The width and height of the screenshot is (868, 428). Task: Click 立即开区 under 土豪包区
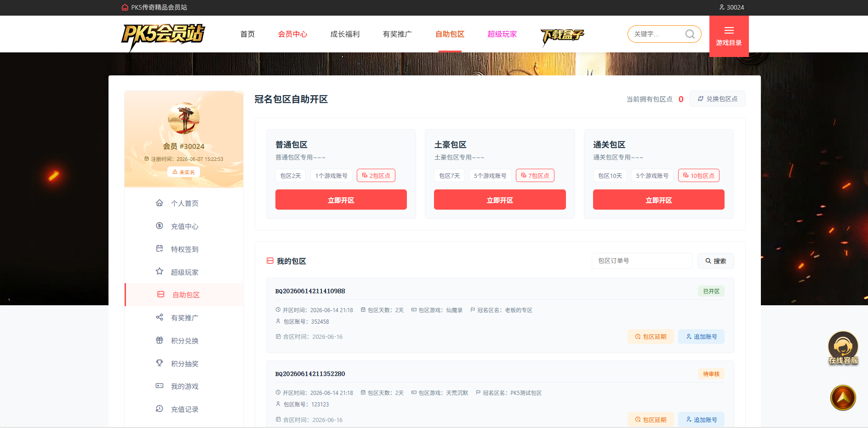tap(500, 200)
